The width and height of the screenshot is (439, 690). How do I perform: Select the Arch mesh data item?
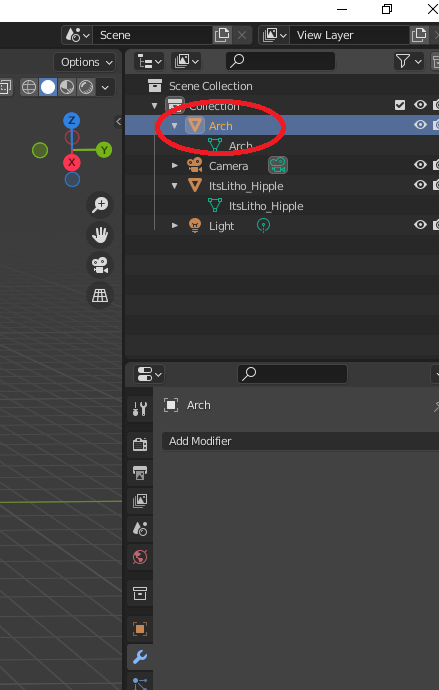(241, 146)
